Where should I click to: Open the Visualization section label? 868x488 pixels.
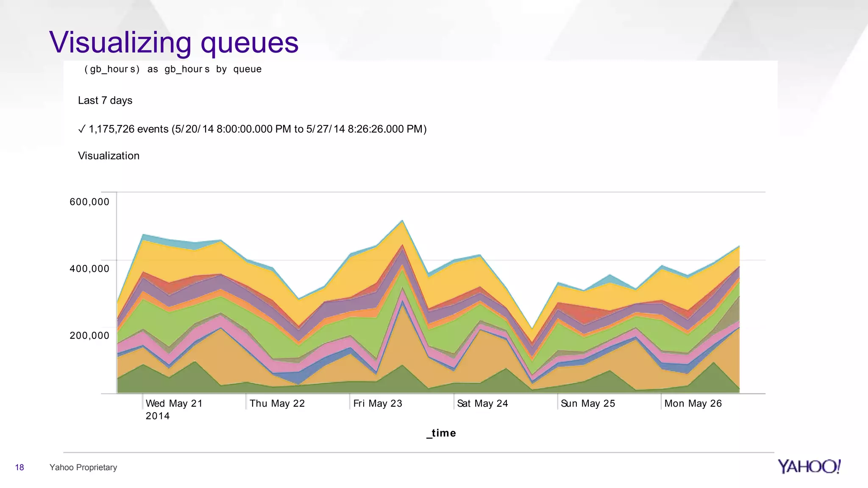(108, 155)
